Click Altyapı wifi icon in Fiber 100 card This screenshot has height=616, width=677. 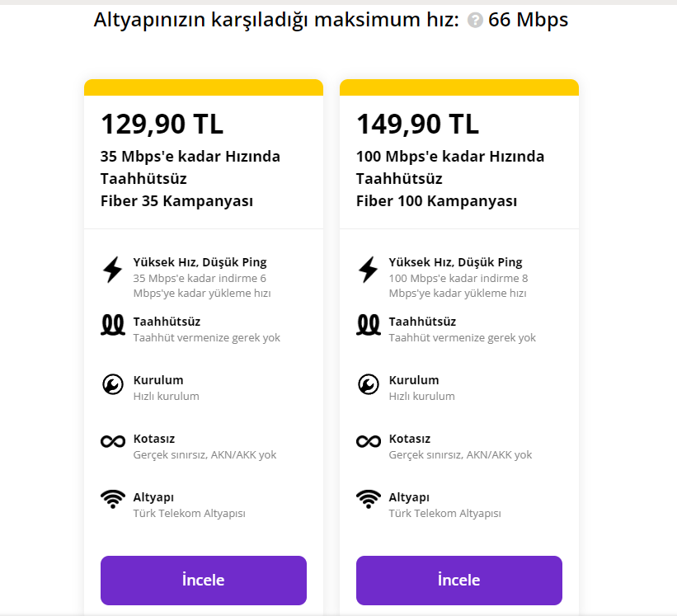point(369,500)
